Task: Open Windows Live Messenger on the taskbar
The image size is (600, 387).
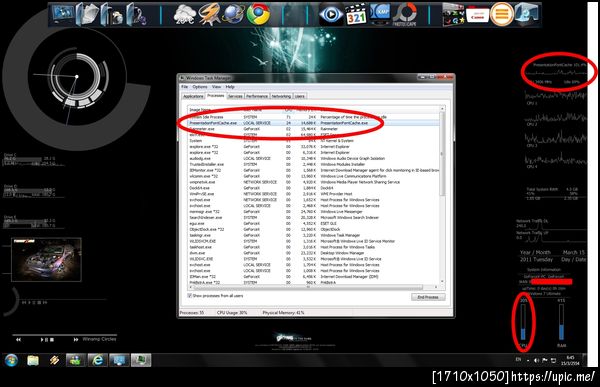Action: coord(75,360)
